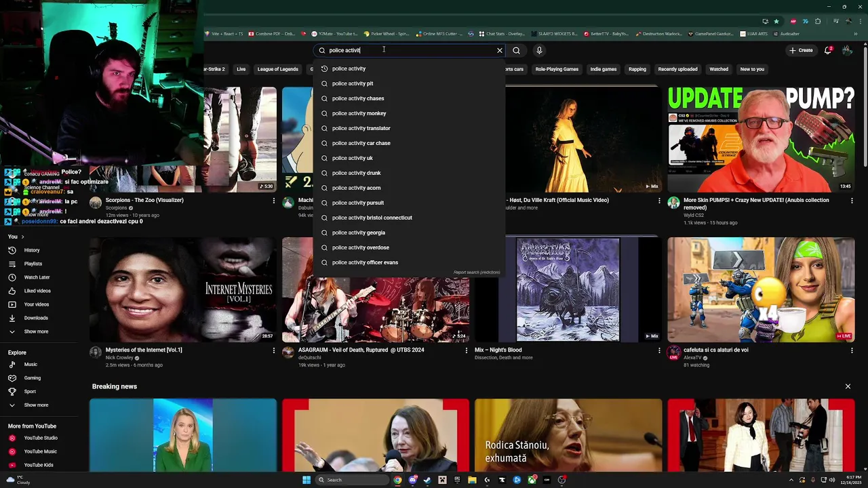Open options for Høst, Du Ville Kraft video
Screen dimensions: 868x488
pos(659,201)
